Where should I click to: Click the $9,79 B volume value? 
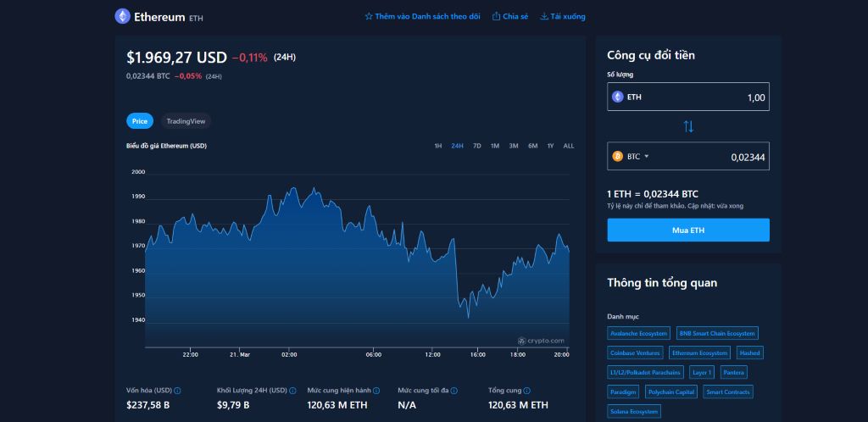pos(233,405)
